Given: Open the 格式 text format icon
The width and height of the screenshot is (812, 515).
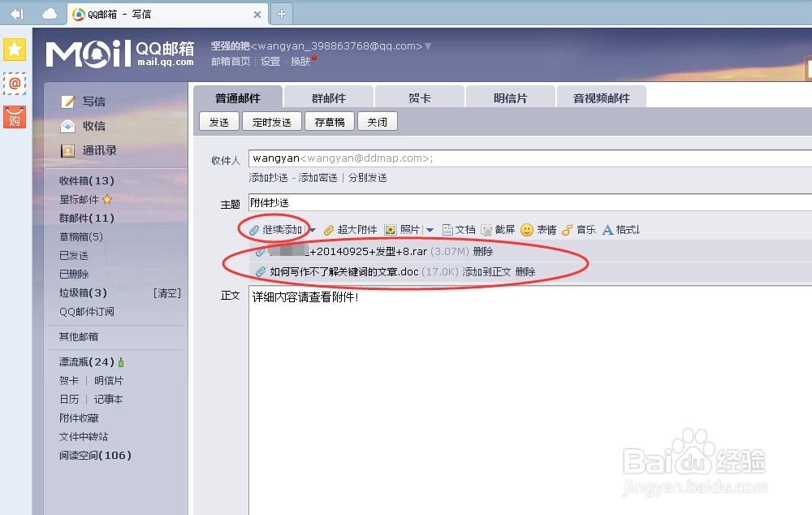Looking at the screenshot, I should click(x=607, y=229).
